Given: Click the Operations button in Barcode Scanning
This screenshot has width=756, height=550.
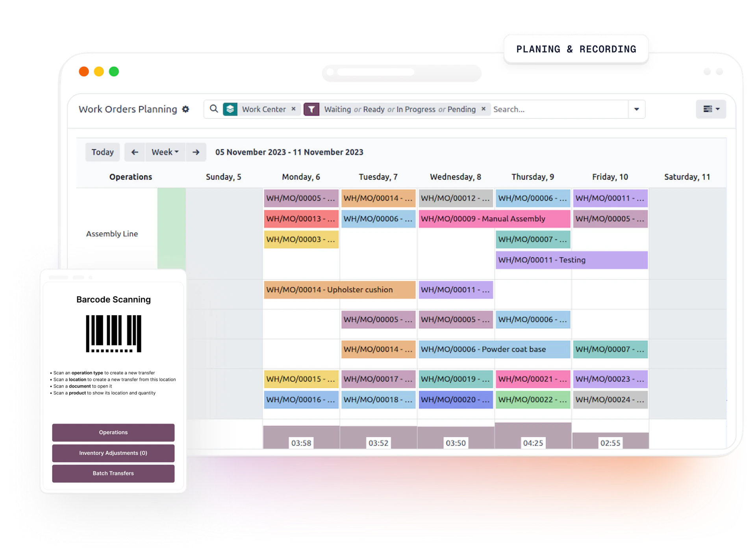Looking at the screenshot, I should point(113,432).
